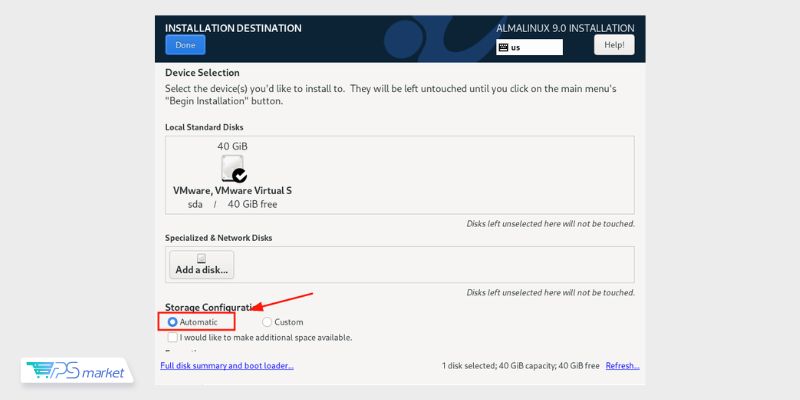Click the Specialized & Network Disks heading

[x=218, y=238]
